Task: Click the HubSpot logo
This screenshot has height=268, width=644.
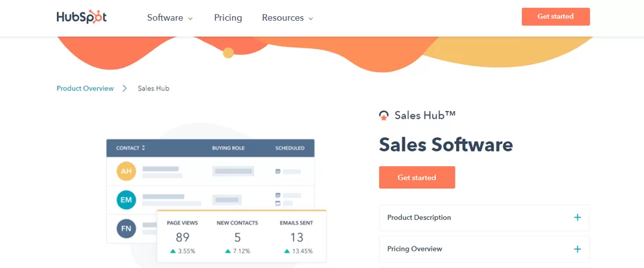Action: (81, 17)
